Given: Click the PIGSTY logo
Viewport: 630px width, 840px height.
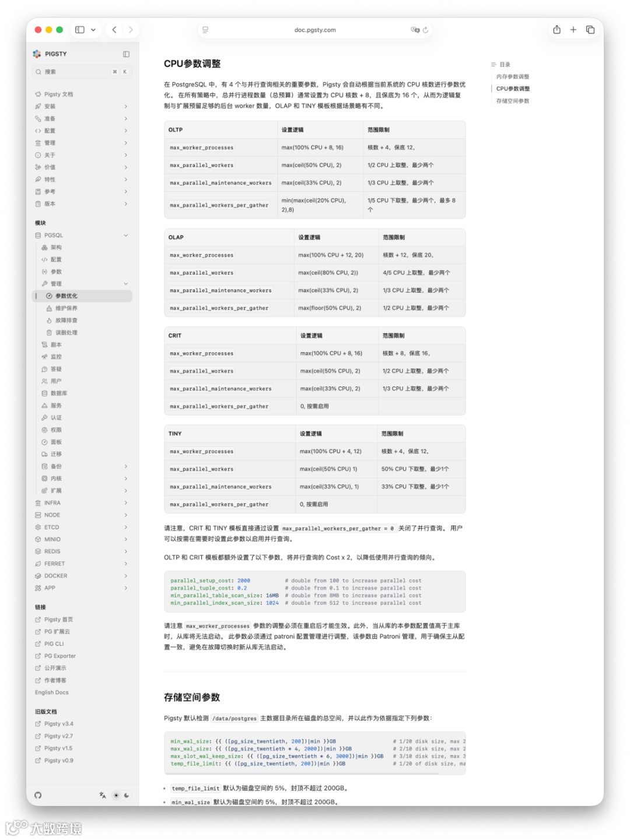Looking at the screenshot, I should [50, 54].
